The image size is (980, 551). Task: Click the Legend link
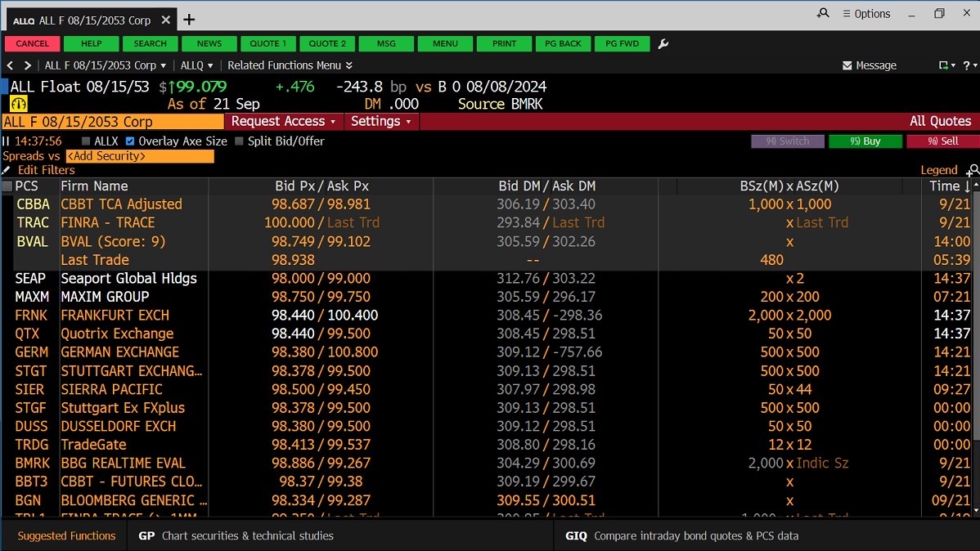coord(939,170)
